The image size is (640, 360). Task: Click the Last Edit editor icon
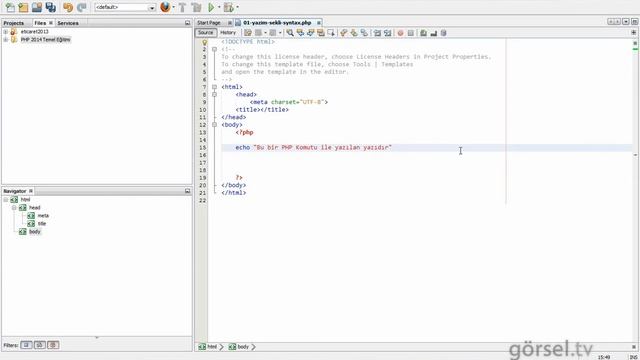point(248,33)
